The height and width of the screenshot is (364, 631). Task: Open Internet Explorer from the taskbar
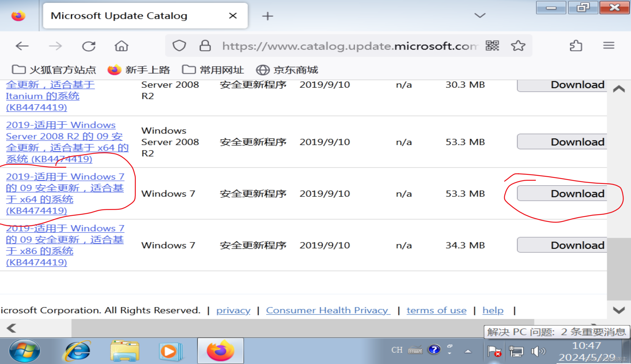pos(77,351)
